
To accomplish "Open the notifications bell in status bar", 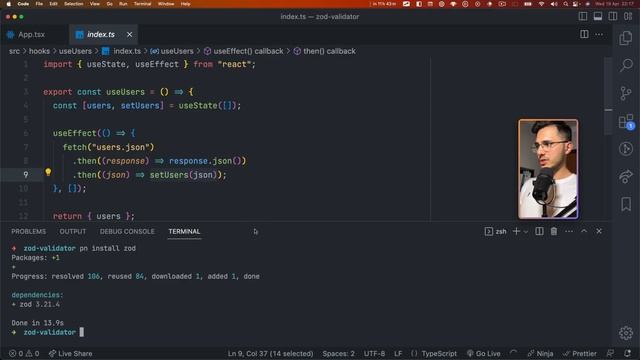I will click(627, 353).
